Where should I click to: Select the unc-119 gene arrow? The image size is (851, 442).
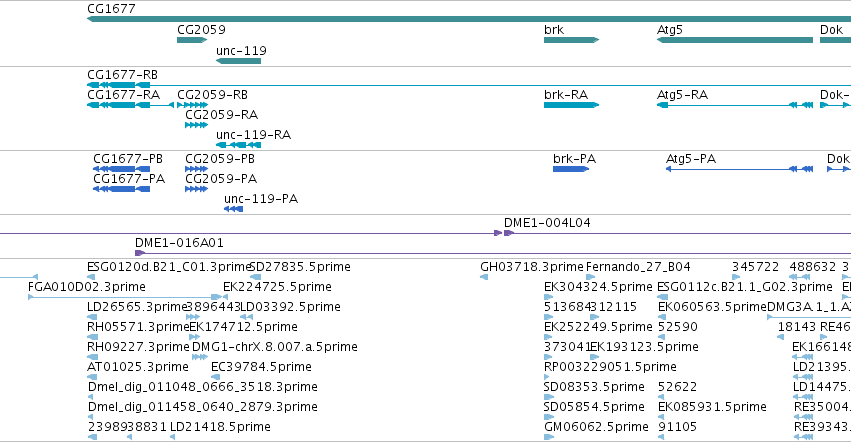[238, 61]
